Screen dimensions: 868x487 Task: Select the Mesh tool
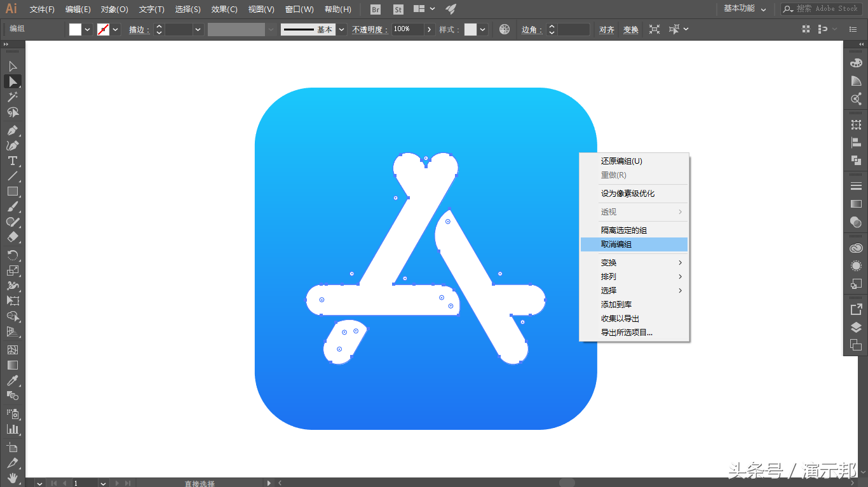(13, 349)
